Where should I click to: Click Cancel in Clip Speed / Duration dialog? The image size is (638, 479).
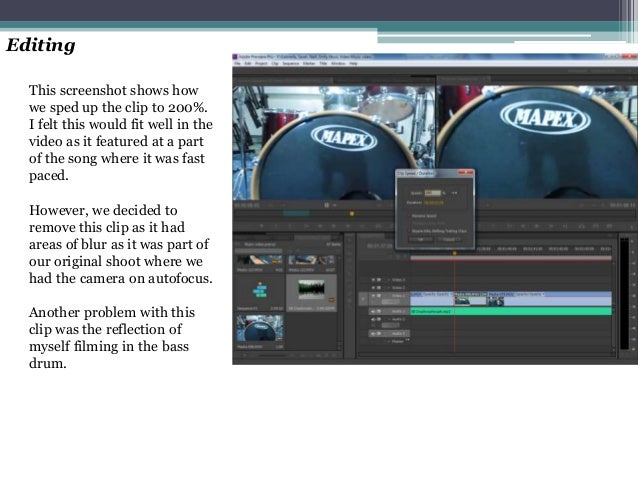449,240
